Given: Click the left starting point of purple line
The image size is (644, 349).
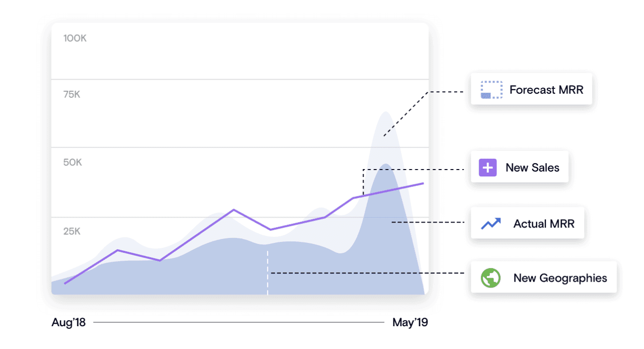Looking at the screenshot, I should pos(65,284).
